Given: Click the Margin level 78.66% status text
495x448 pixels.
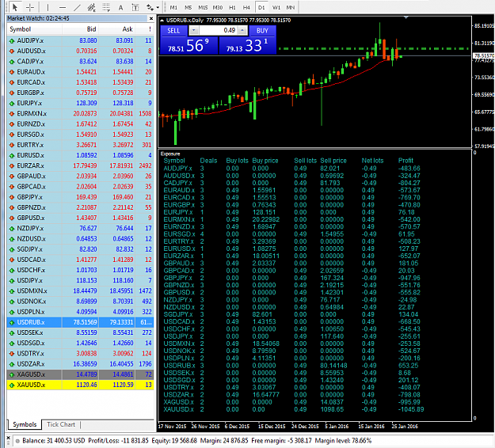Looking at the screenshot, I should [x=343, y=440].
